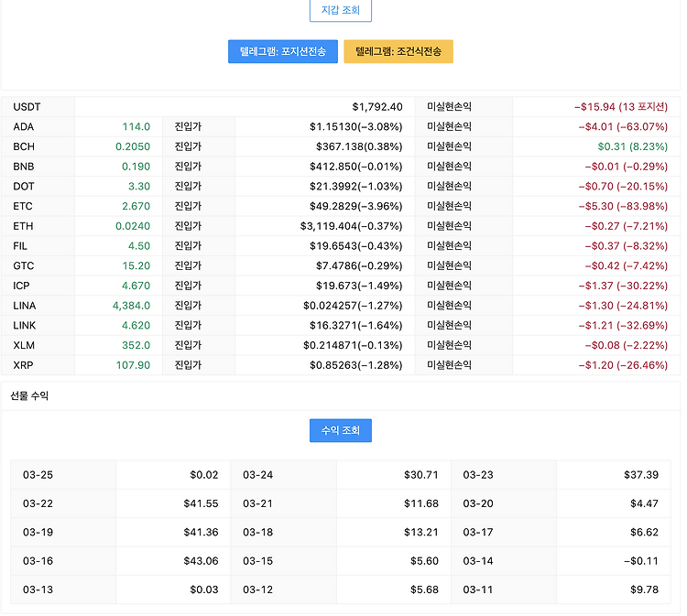Click the 03-18 profit $13.21
Viewport: 687px width, 616px height.
click(x=421, y=533)
